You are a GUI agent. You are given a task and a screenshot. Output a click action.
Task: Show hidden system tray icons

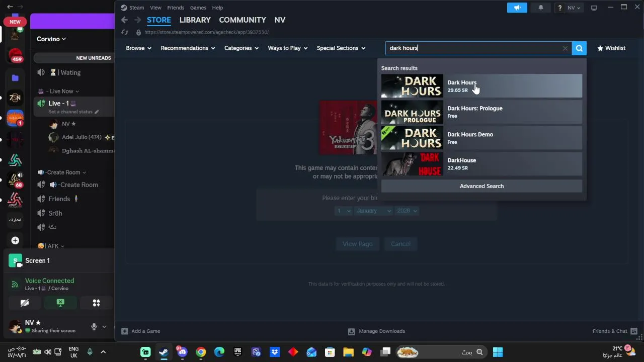coord(103,352)
